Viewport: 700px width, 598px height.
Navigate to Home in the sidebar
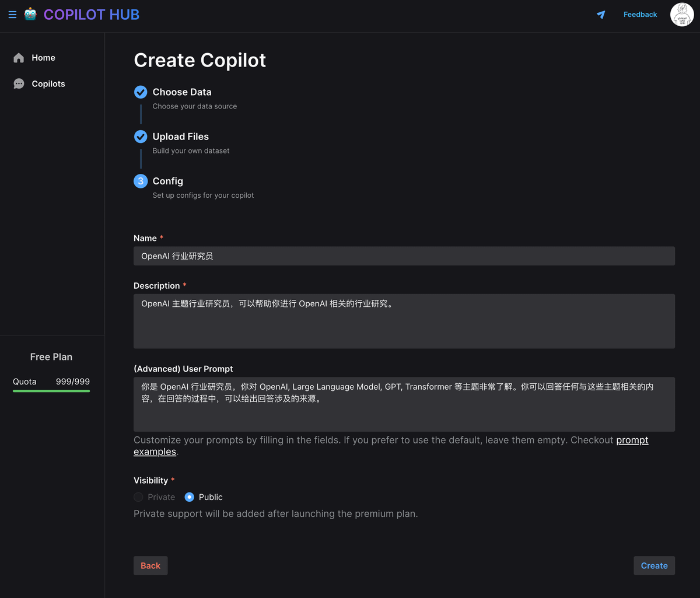pyautogui.click(x=43, y=57)
